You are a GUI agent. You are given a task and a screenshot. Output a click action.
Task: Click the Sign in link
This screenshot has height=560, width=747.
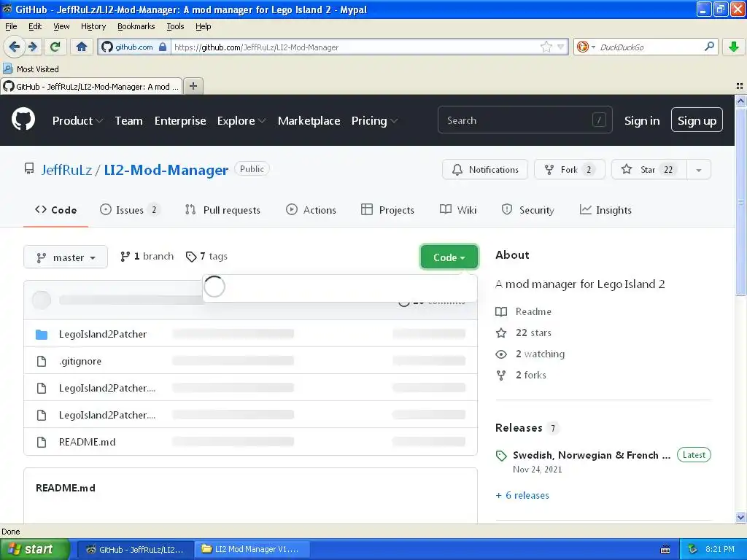point(642,121)
